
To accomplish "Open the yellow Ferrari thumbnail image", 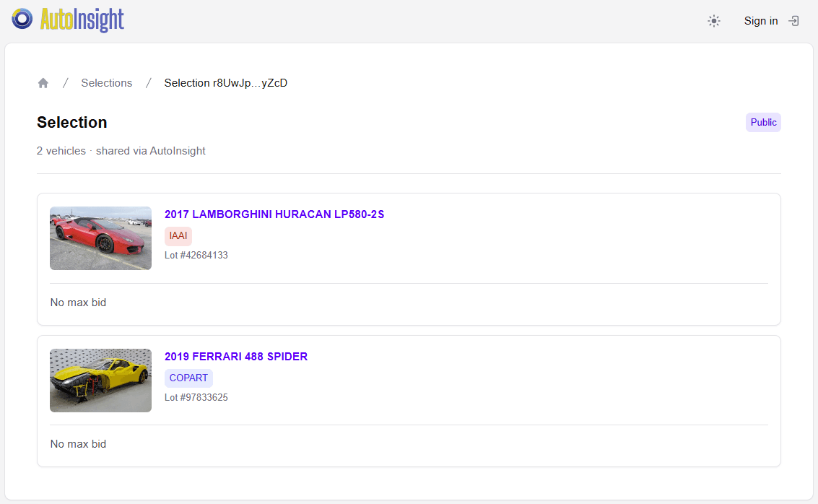I will click(x=100, y=381).
